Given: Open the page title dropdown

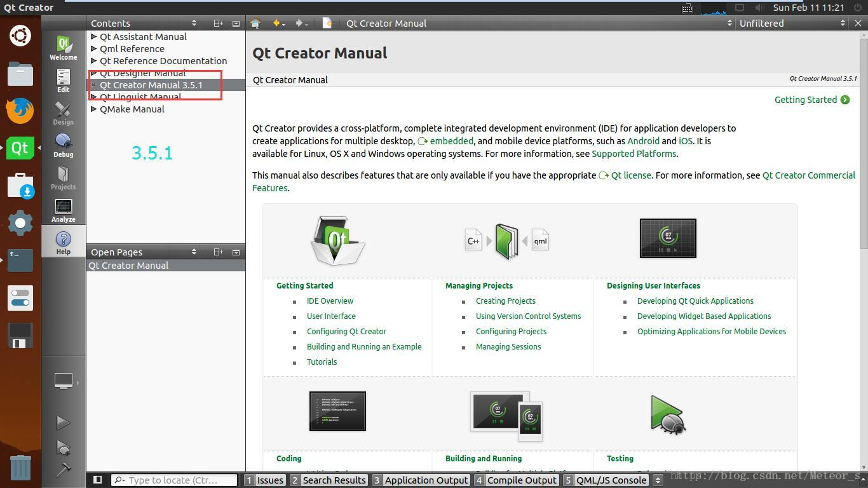Looking at the screenshot, I should pos(538,23).
